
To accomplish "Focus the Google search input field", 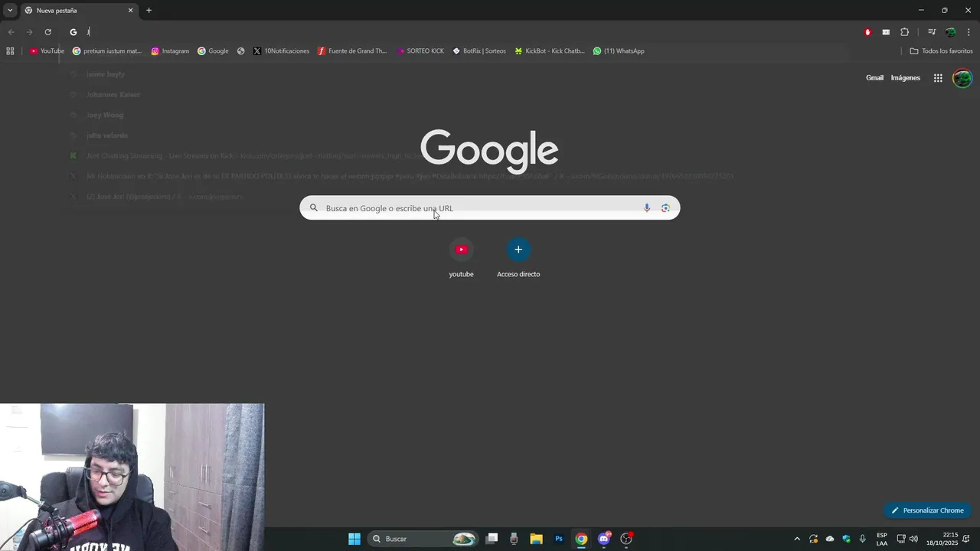I will pyautogui.click(x=489, y=208).
